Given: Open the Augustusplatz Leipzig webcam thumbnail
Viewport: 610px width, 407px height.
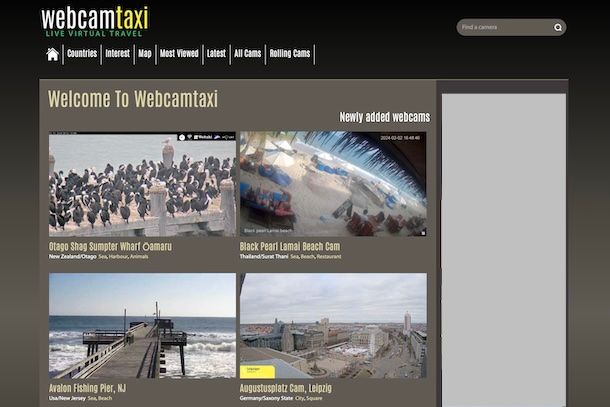Looking at the screenshot, I should click(x=333, y=325).
